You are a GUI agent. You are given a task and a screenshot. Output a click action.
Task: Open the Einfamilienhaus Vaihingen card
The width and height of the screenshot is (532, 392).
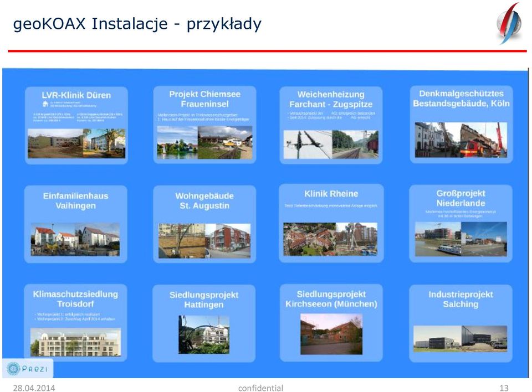click(76, 224)
